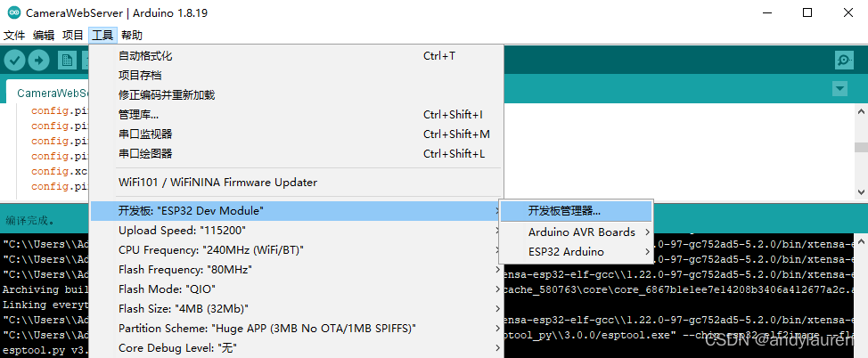The height and width of the screenshot is (358, 868).
Task: Click the Upload arrow toolbar icon
Action: point(38,60)
